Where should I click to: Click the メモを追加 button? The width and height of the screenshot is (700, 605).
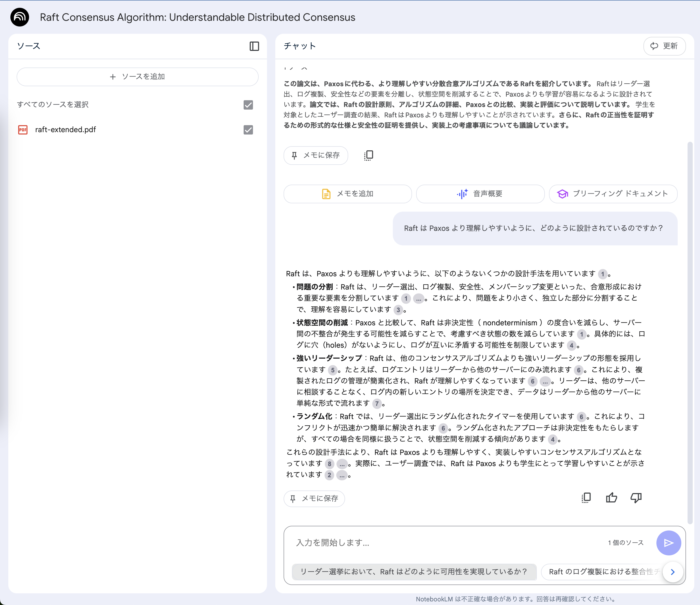click(348, 194)
